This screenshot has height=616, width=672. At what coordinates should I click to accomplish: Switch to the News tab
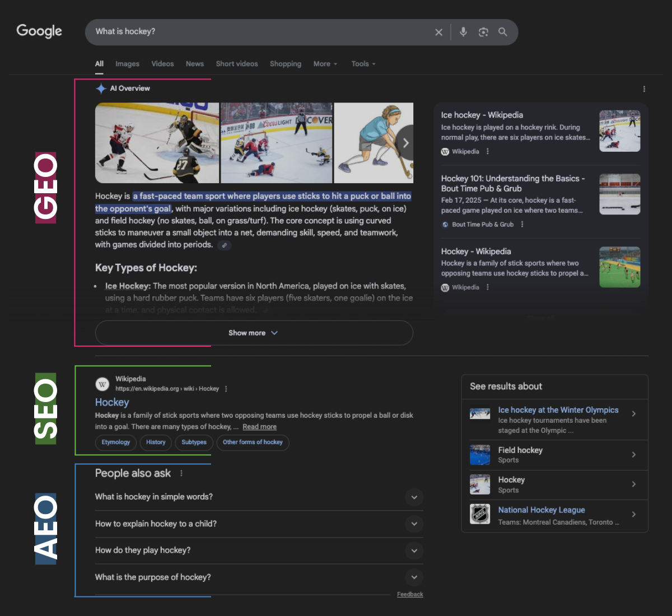(x=195, y=64)
